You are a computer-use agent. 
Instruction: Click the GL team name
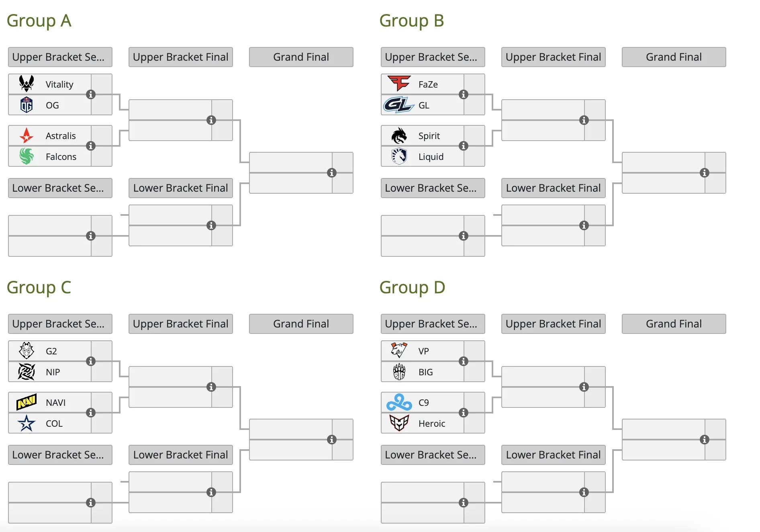pos(424,105)
